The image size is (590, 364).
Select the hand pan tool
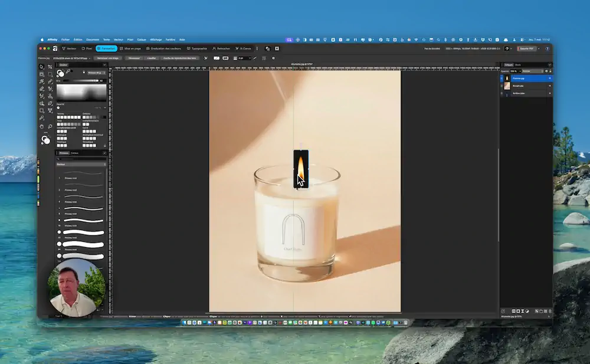coord(42,126)
